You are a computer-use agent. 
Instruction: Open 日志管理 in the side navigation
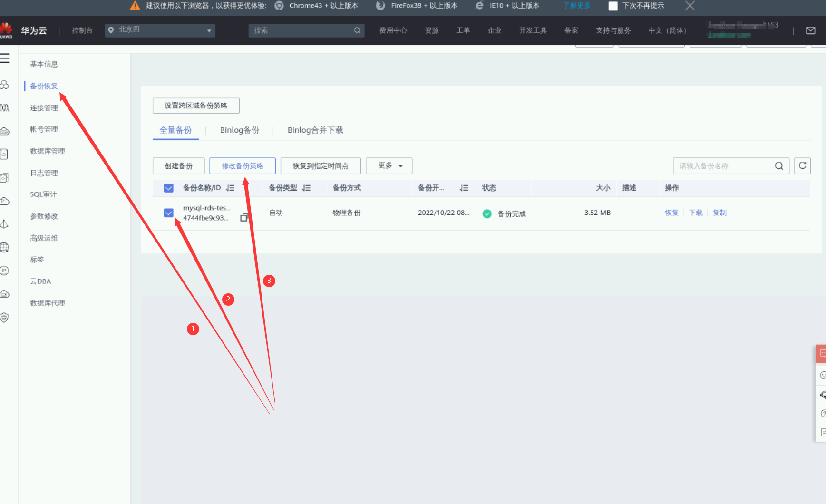[44, 173]
